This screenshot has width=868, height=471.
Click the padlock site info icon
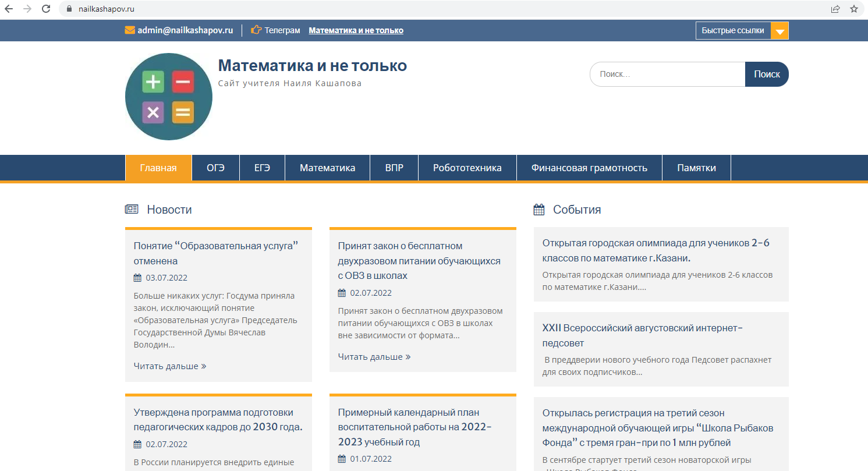[x=69, y=9]
